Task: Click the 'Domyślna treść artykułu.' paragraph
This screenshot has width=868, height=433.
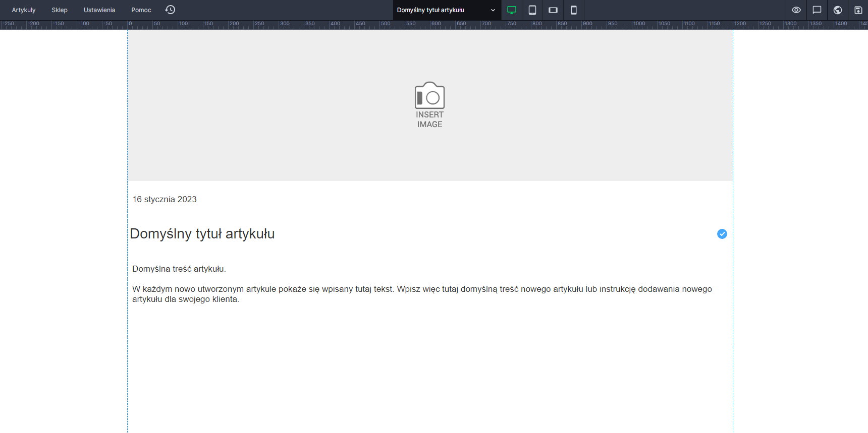Action: click(179, 269)
